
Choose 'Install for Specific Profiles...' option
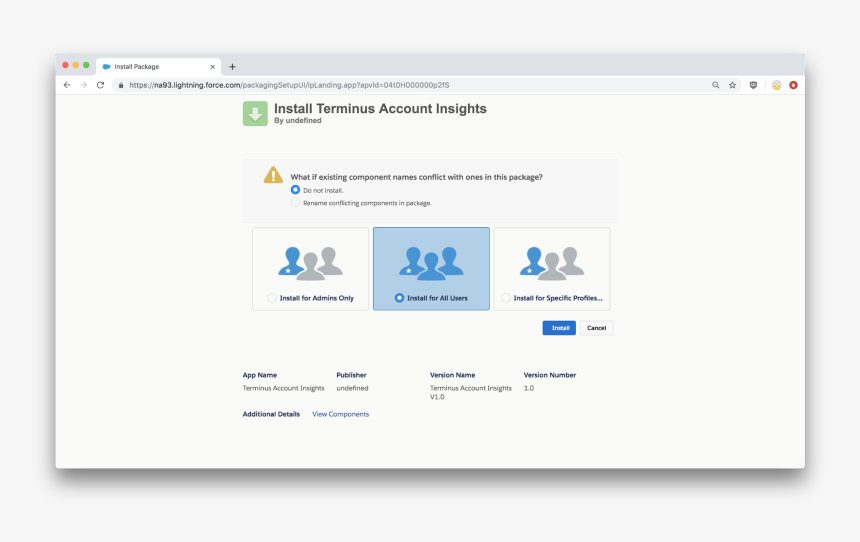(x=506, y=298)
